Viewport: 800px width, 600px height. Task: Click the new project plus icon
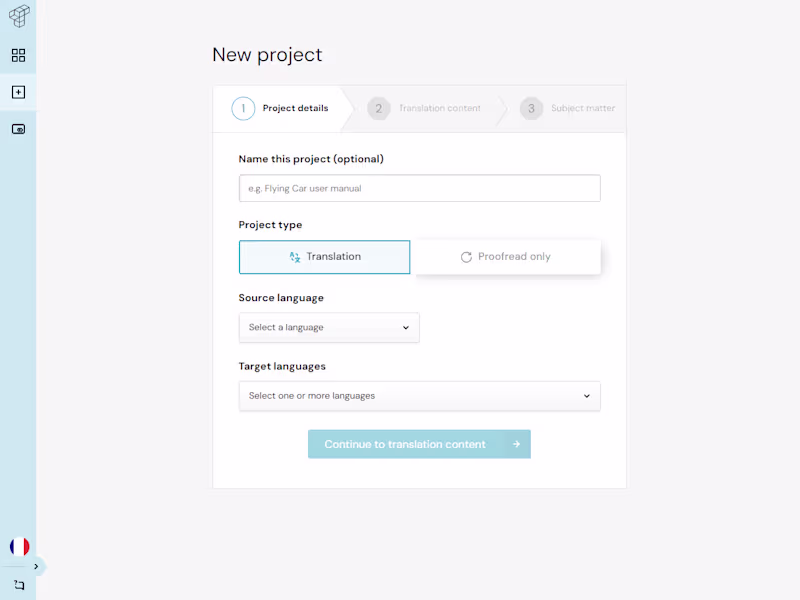tap(18, 92)
